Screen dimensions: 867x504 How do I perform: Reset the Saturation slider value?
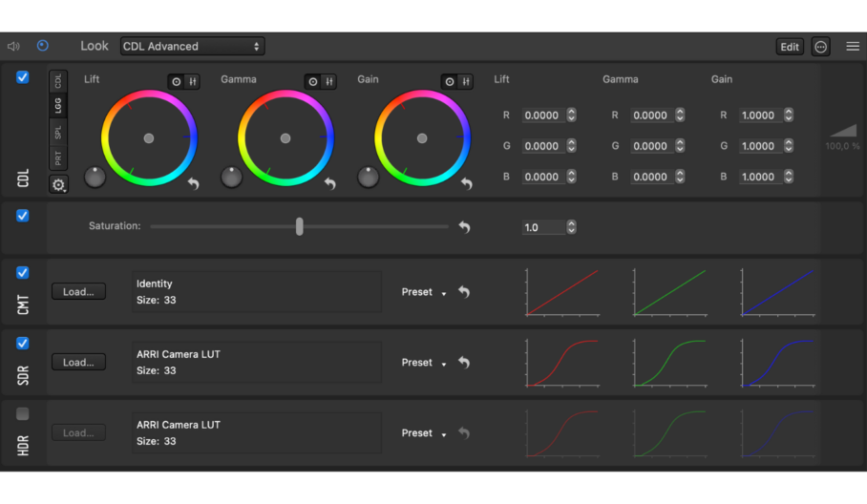click(464, 227)
